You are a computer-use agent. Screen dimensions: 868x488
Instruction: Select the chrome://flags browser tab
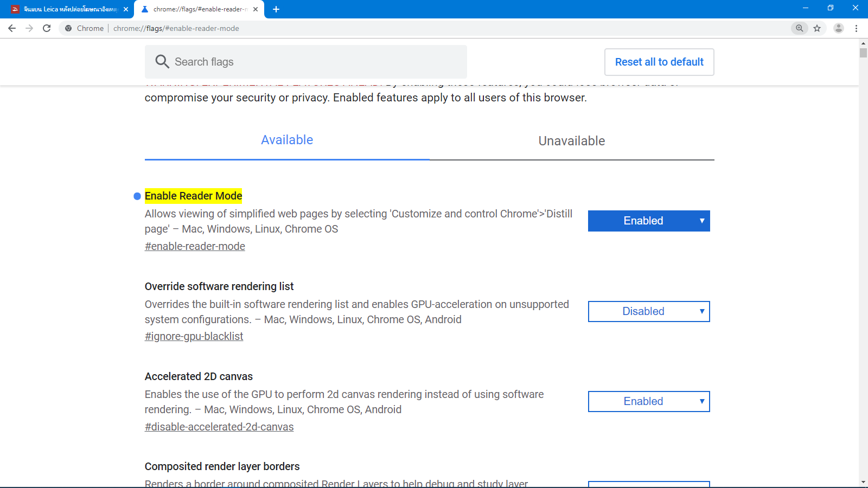coord(200,9)
